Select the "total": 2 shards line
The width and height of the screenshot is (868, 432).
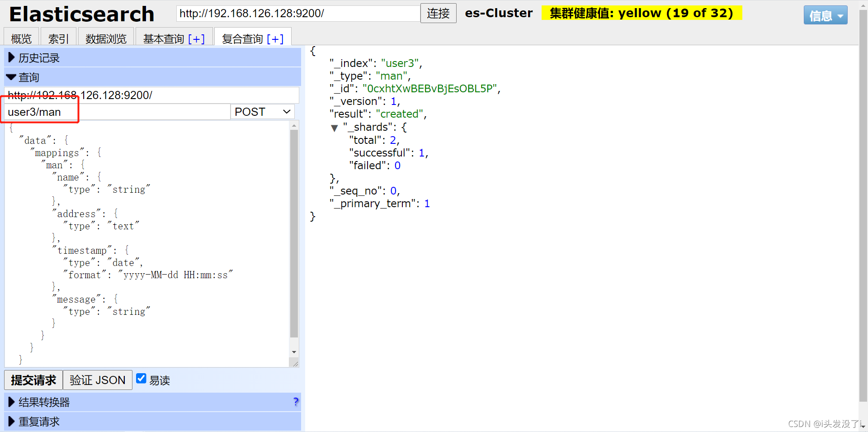pyautogui.click(x=374, y=140)
